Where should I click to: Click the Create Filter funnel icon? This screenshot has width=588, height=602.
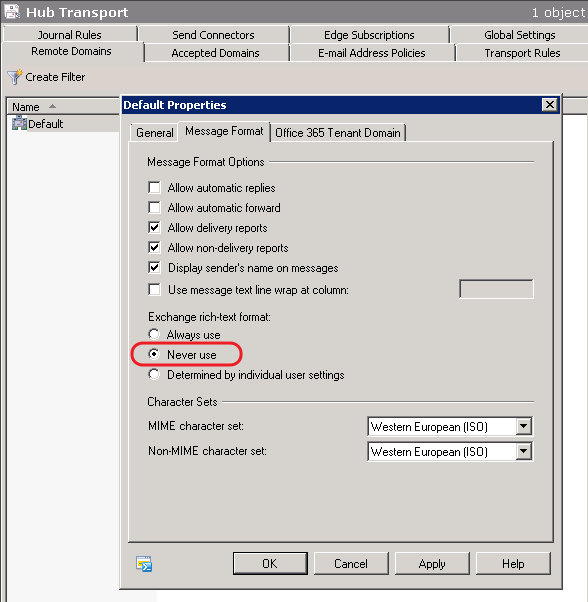point(15,77)
